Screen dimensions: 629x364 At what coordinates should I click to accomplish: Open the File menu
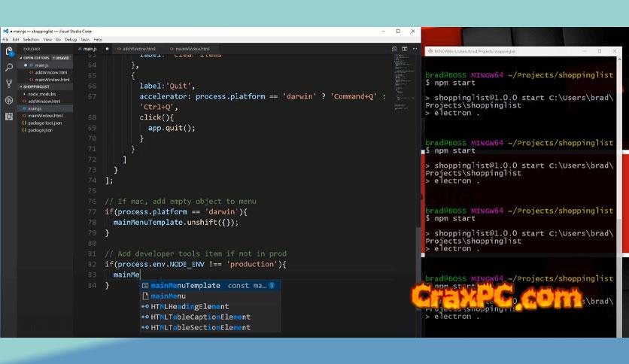(x=5, y=40)
